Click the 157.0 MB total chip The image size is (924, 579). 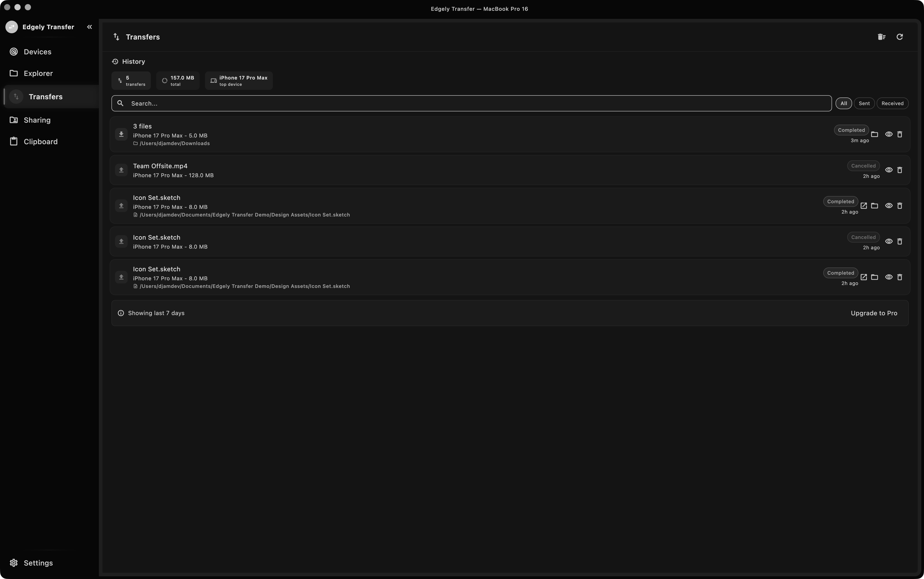coord(178,80)
